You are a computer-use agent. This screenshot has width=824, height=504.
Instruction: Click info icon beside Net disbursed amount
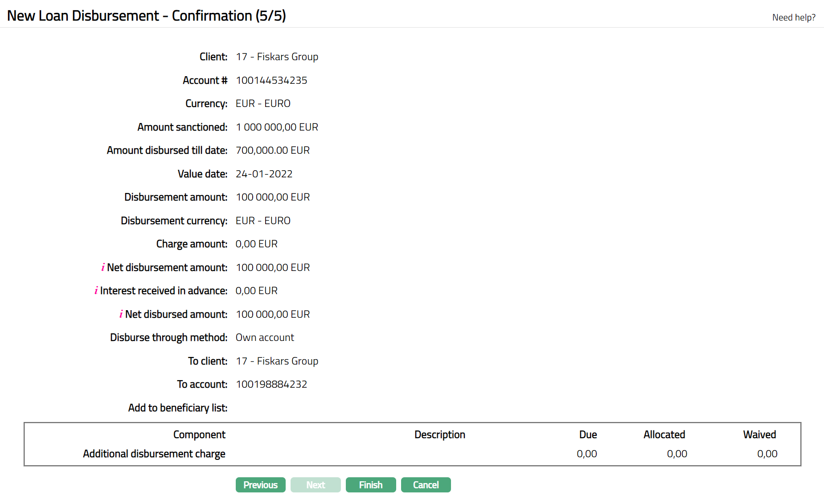pos(121,314)
